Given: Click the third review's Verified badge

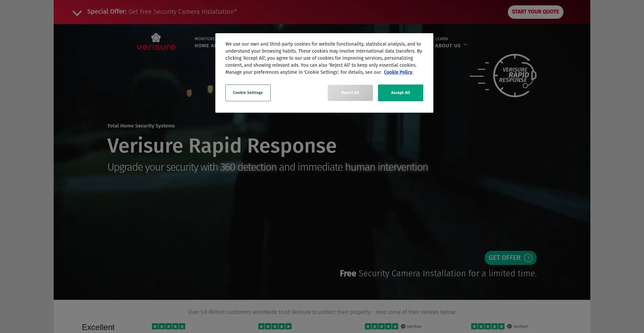Looking at the screenshot, I should (x=411, y=326).
